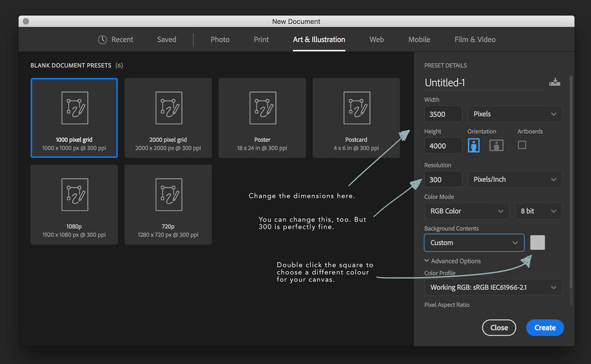Switch to the Film & Video tab
The width and height of the screenshot is (591, 364).
(474, 40)
